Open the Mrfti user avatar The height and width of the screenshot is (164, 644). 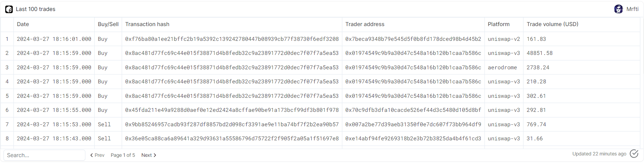(618, 9)
